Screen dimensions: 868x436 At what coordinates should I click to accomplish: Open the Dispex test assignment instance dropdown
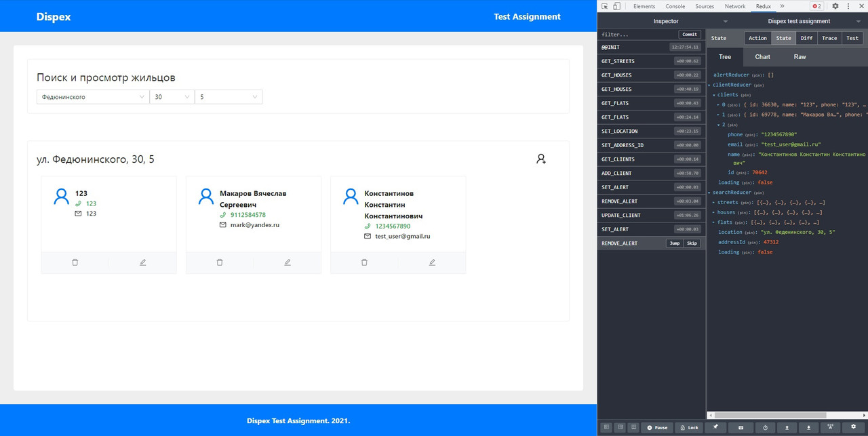click(799, 21)
